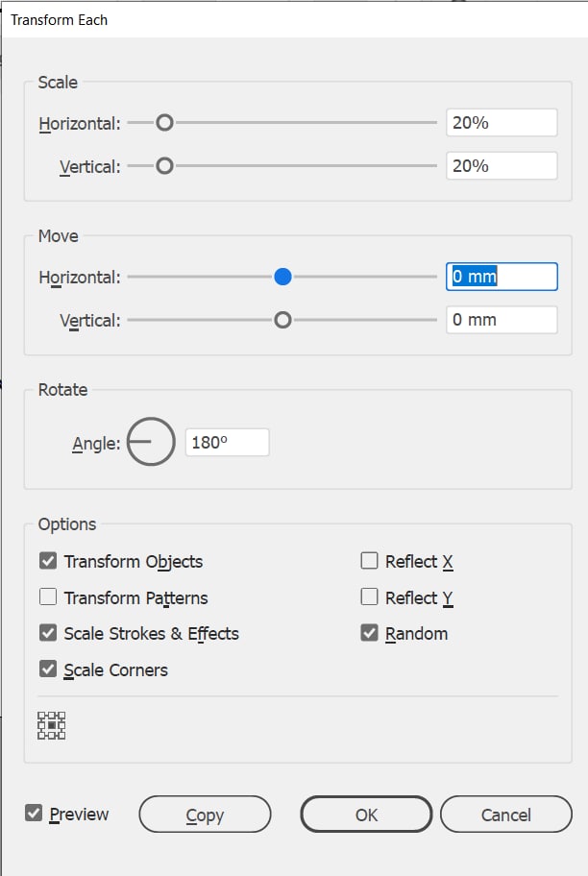This screenshot has width=588, height=876.
Task: Click the reference point locator icon
Action: 52,725
